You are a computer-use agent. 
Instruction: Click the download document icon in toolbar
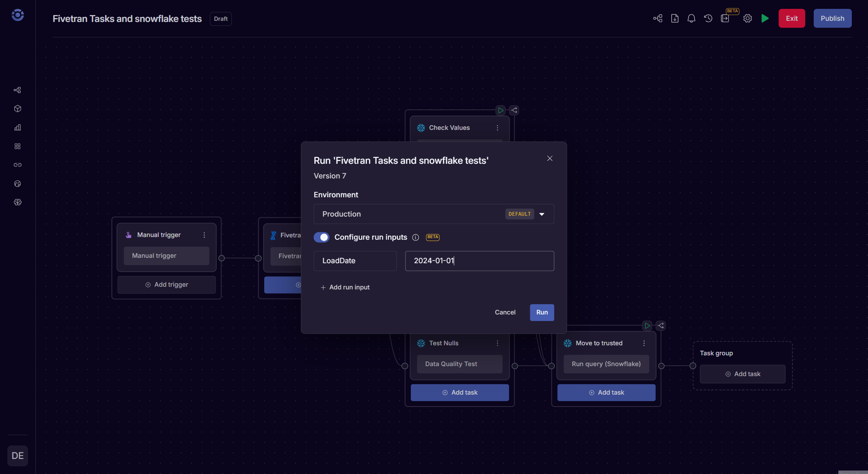pyautogui.click(x=675, y=18)
